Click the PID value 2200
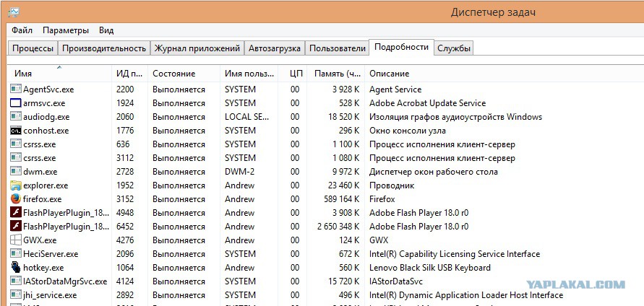Screen dimensions: 644x306 [125, 89]
